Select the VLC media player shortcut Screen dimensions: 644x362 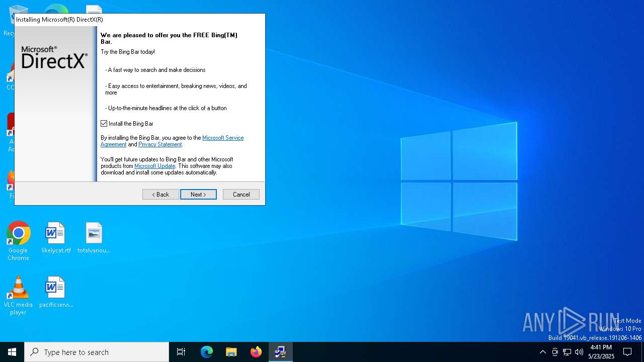tap(18, 296)
